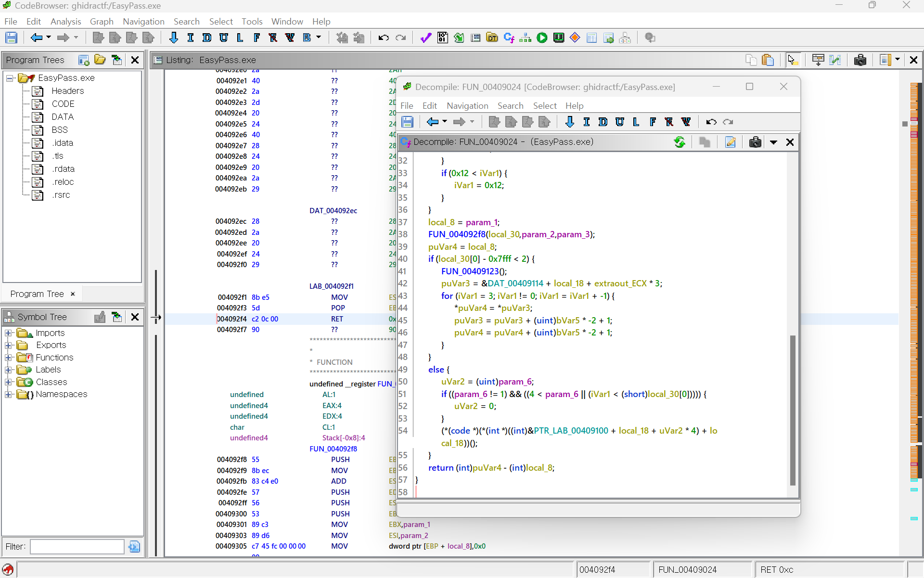Select the Program Tree tab
924x578 pixels.
[x=37, y=294]
